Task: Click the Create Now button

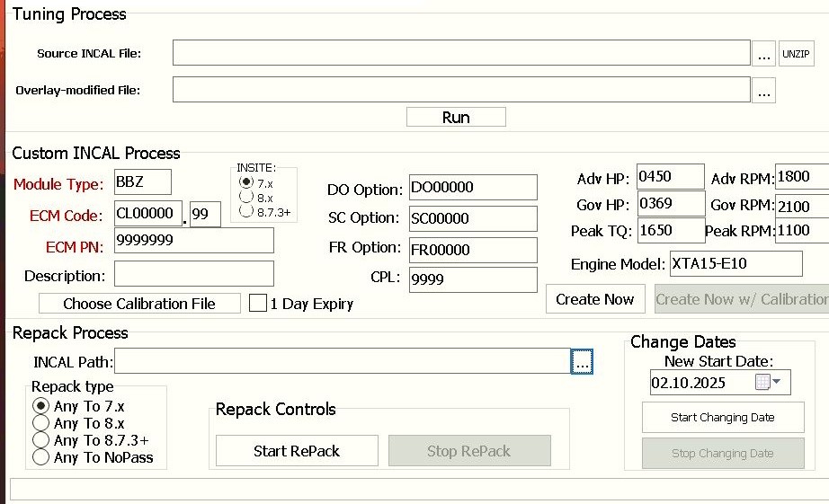Action: 594,299
